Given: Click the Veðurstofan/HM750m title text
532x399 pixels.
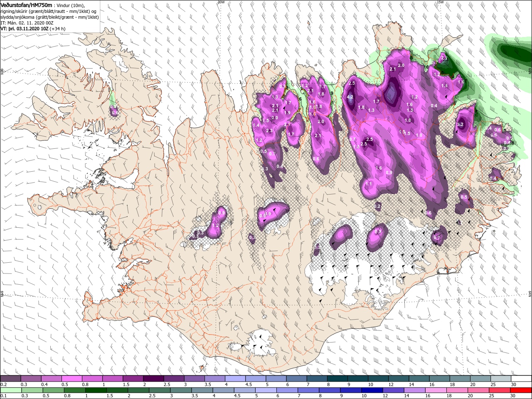Looking at the screenshot, I should coord(26,5).
